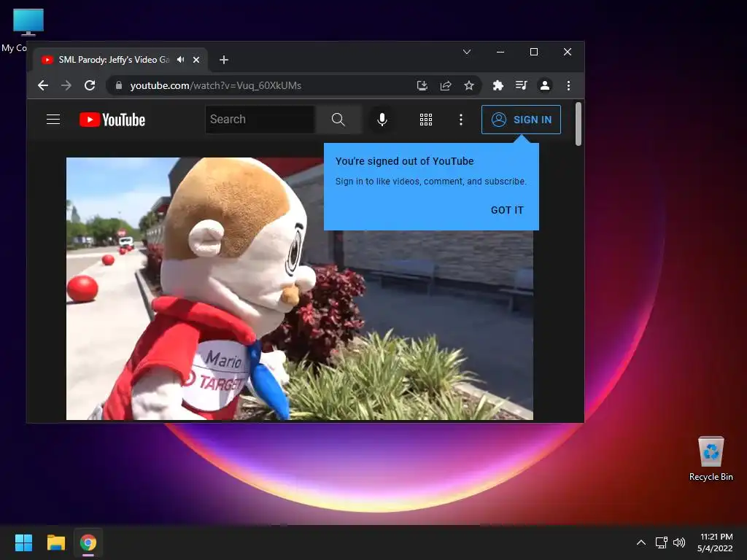View site info via padlock icon

[119, 85]
